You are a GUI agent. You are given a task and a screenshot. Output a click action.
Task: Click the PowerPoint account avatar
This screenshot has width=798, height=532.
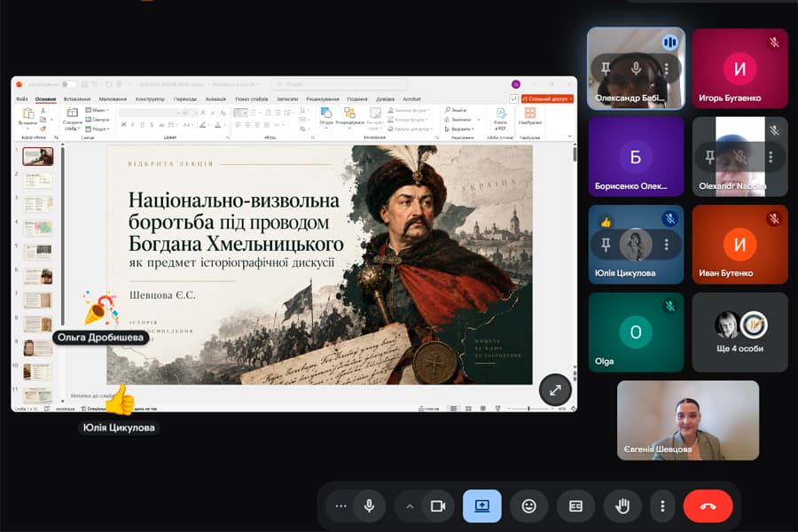coord(515,84)
